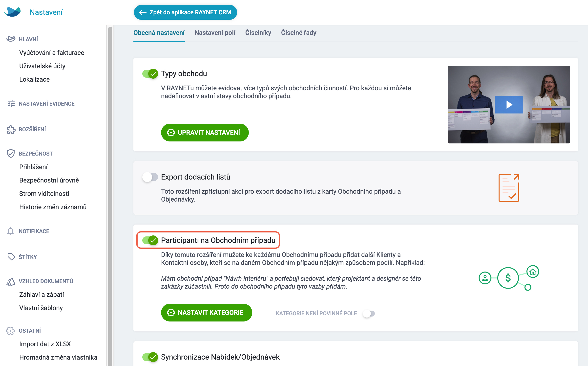Switch to the Nastavení polí tab
Image resolution: width=588 pixels, height=366 pixels.
[215, 33]
